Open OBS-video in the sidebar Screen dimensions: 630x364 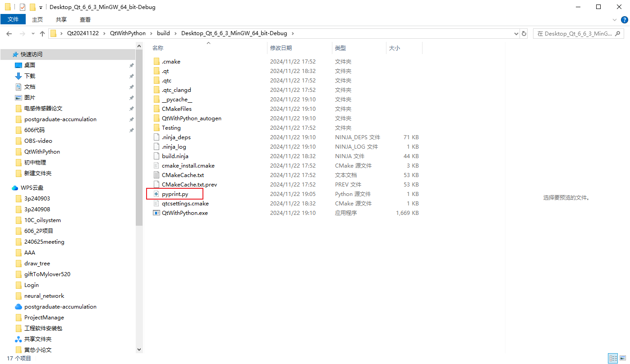click(x=38, y=141)
